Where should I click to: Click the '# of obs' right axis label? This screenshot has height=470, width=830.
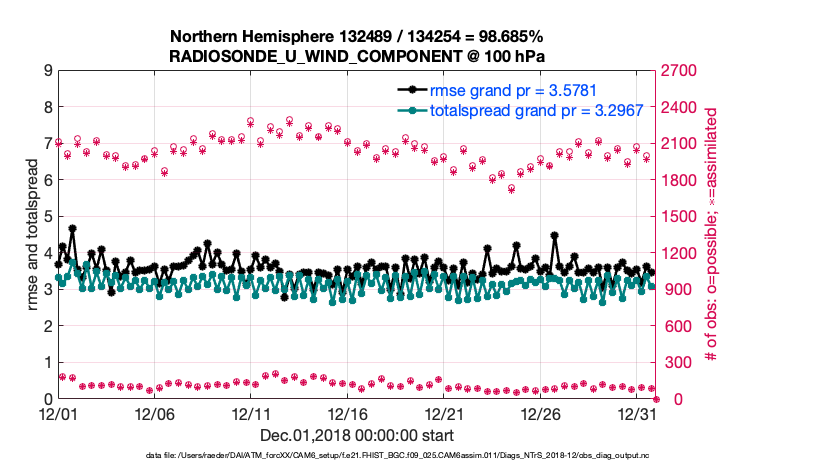tap(712, 235)
